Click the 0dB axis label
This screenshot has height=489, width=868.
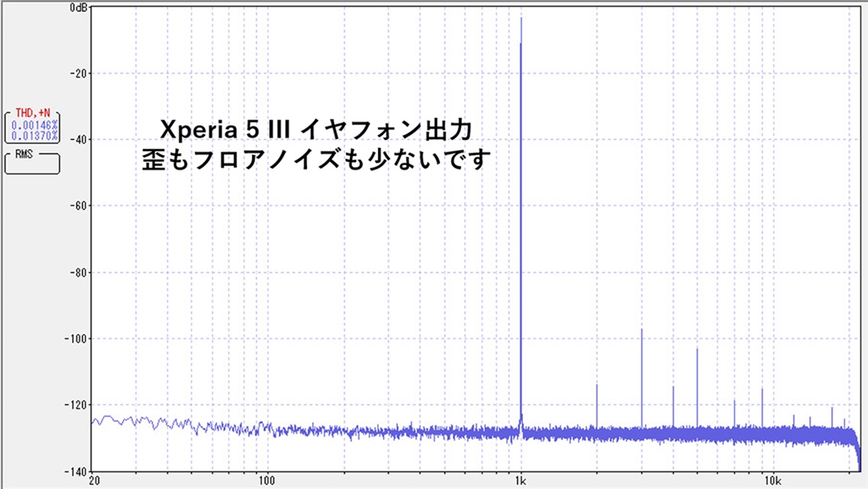point(78,8)
